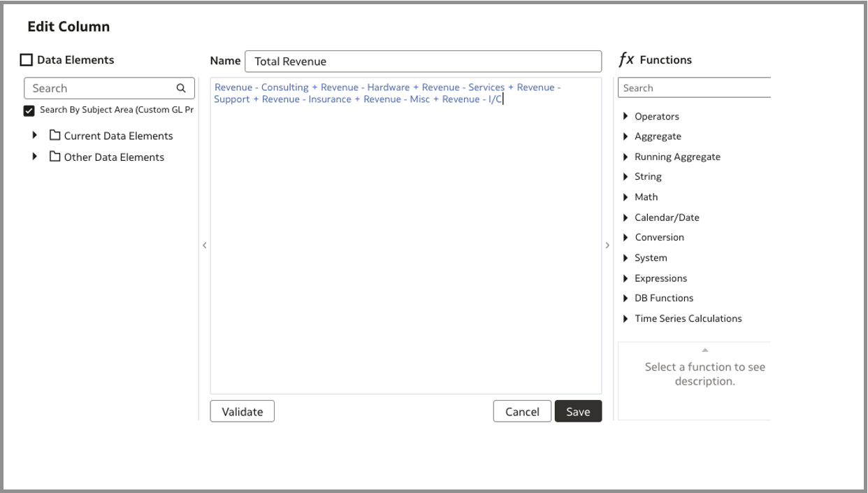The width and height of the screenshot is (868, 493).
Task: Expand the Aggregate function group
Action: pyautogui.click(x=626, y=136)
